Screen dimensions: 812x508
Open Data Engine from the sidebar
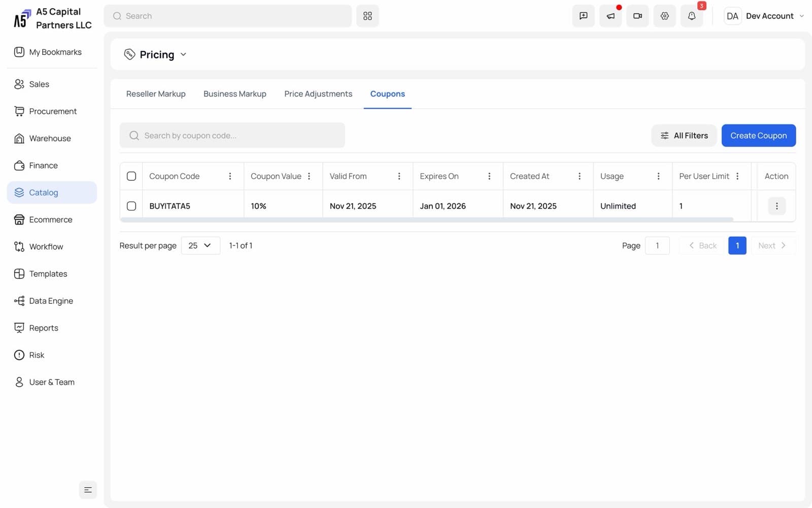[x=52, y=301]
